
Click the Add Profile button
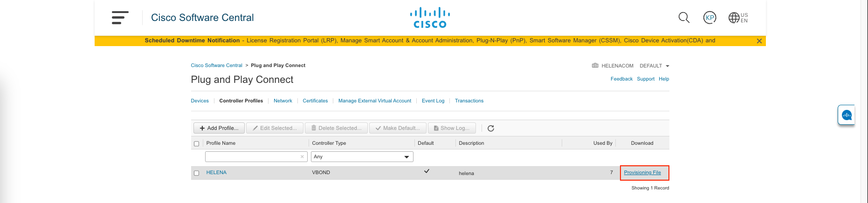pos(219,128)
